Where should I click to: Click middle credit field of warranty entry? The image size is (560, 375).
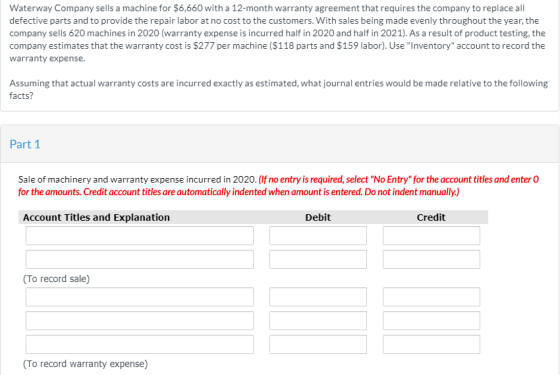point(431,320)
